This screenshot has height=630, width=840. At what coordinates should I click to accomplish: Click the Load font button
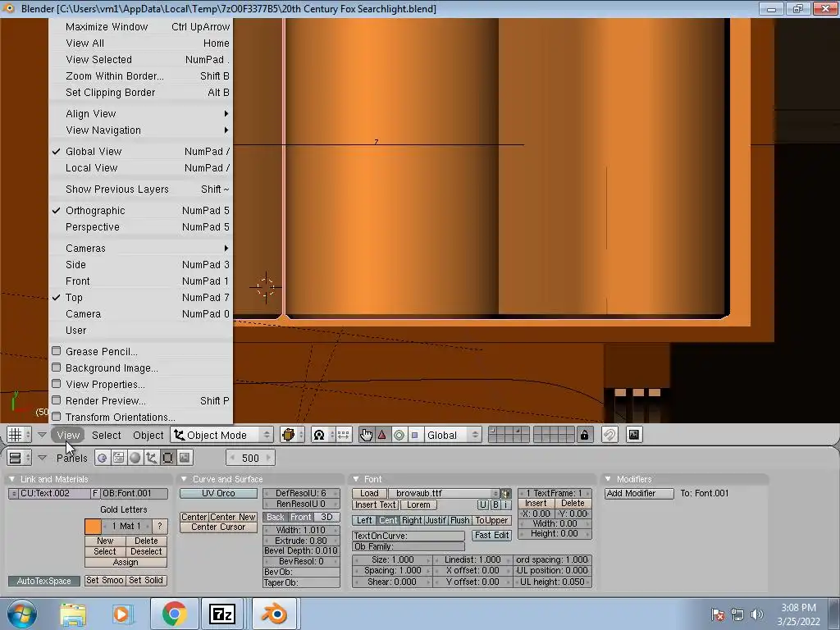(x=369, y=493)
